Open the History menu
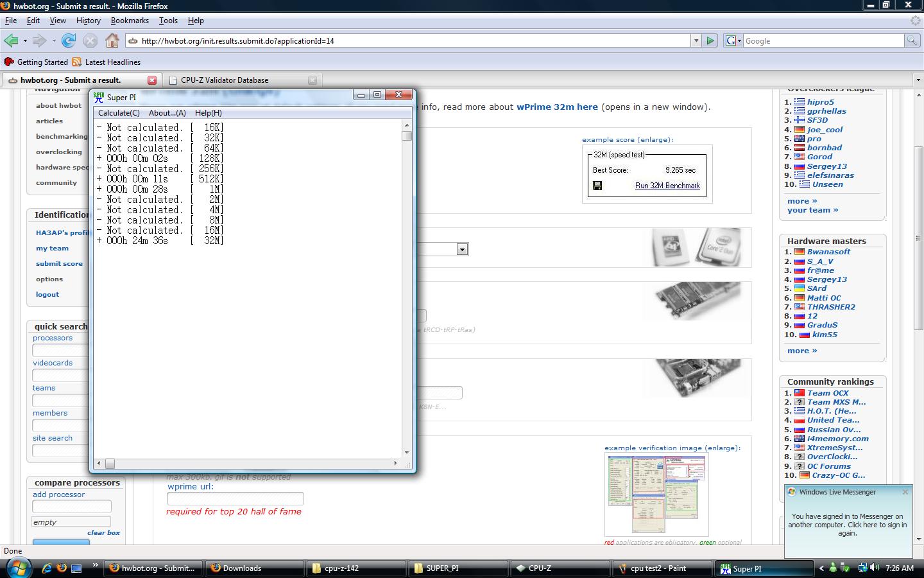The width and height of the screenshot is (924, 578). click(x=88, y=21)
